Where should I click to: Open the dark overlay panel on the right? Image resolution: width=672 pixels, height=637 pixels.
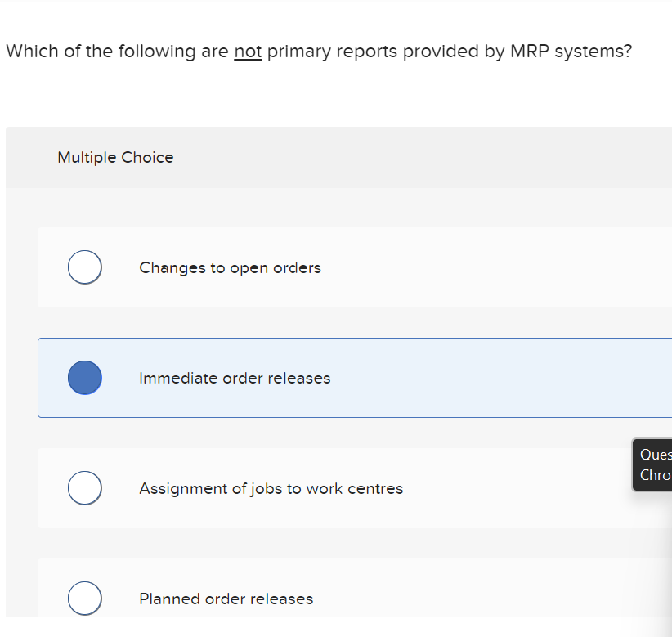653,464
